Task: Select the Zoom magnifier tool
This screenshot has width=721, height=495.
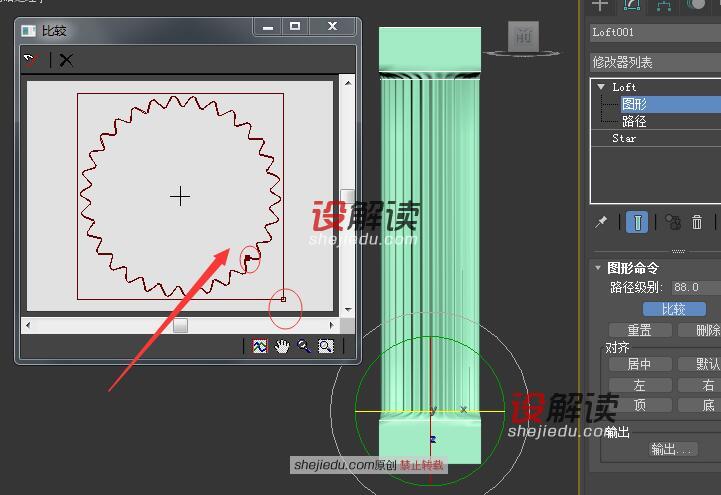Action: (x=304, y=346)
